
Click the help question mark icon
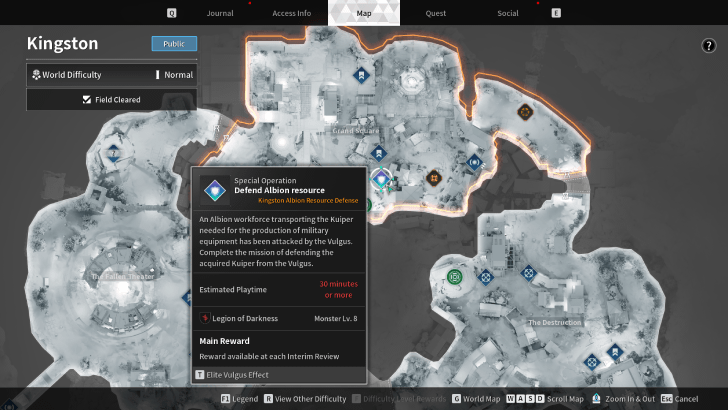click(709, 46)
